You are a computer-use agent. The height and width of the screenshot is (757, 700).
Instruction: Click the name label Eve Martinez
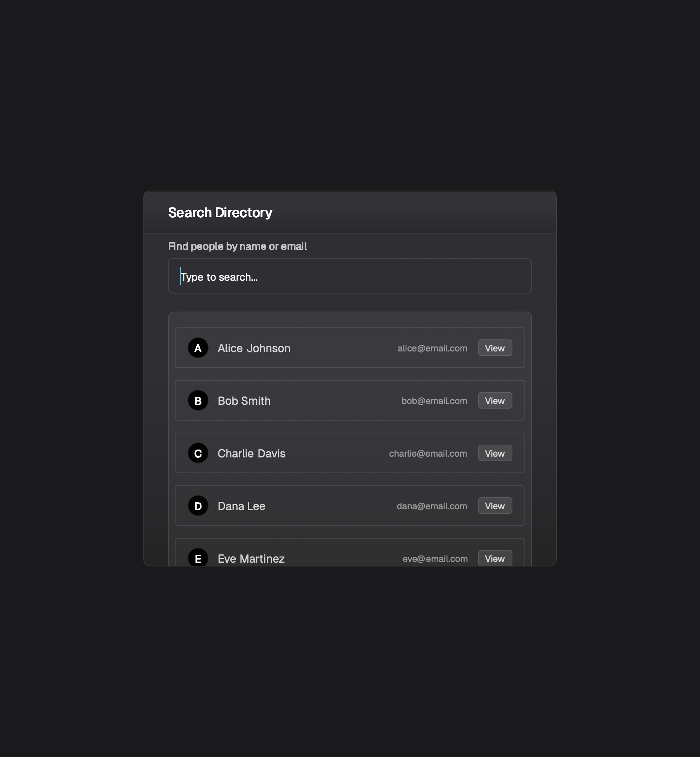(251, 558)
